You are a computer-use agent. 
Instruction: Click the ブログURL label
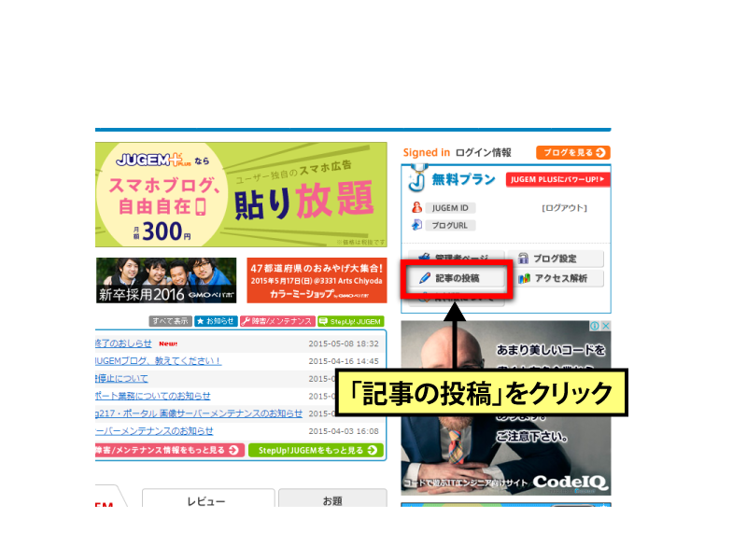coord(450,226)
